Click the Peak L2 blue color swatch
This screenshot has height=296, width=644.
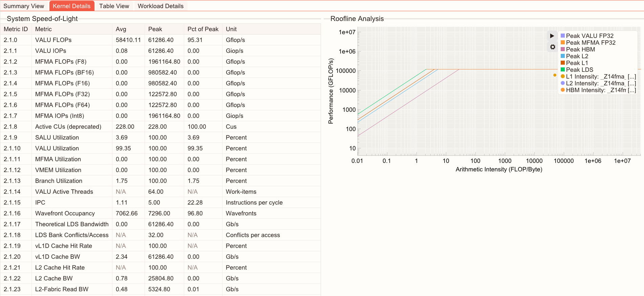point(562,56)
